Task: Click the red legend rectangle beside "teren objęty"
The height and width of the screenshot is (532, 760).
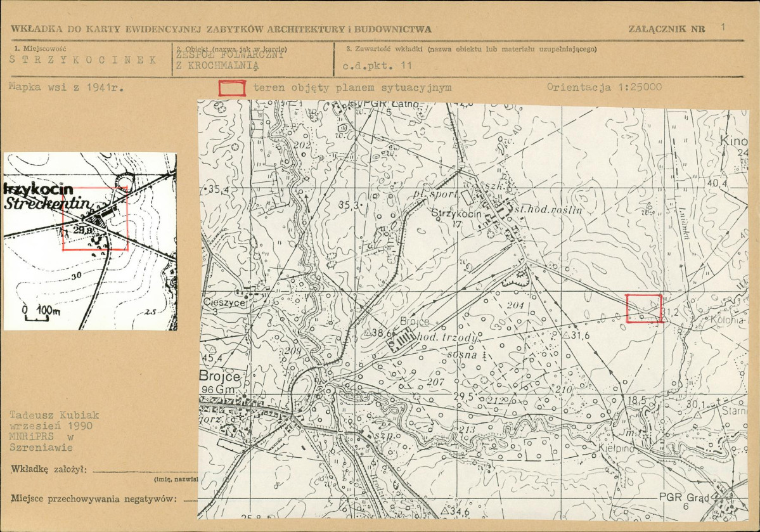Action: 232,88
